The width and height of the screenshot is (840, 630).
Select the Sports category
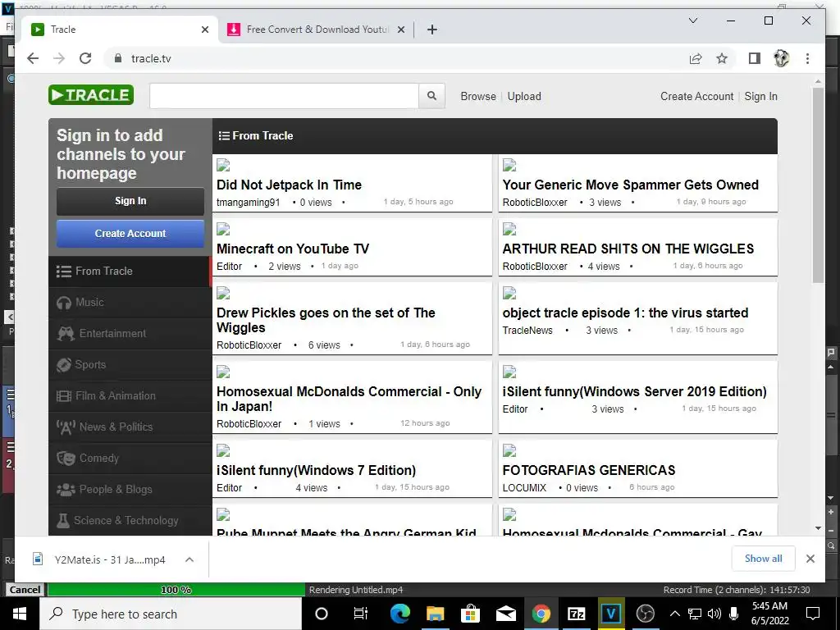(x=130, y=364)
